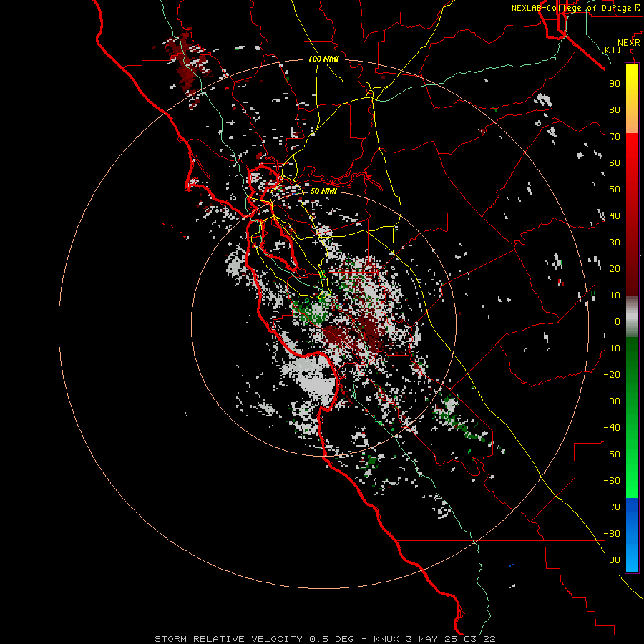Click the "100 NMI" range ring label

click(x=323, y=59)
